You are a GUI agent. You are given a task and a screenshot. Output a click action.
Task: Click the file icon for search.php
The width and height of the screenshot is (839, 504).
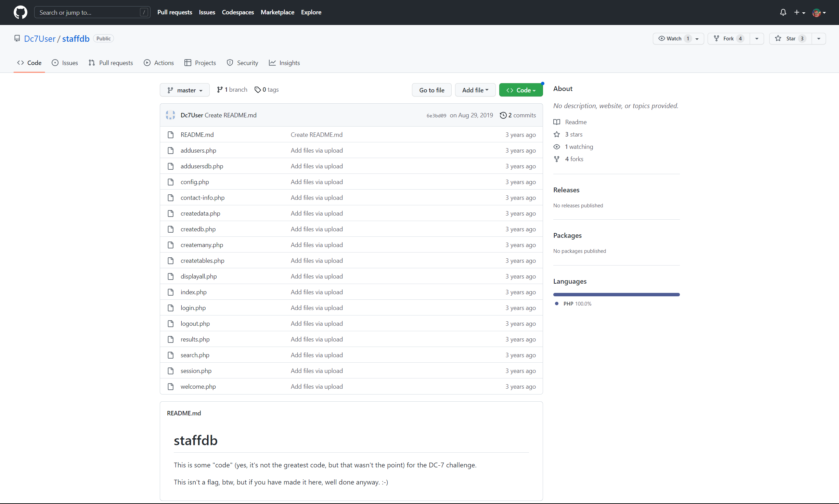tap(170, 355)
